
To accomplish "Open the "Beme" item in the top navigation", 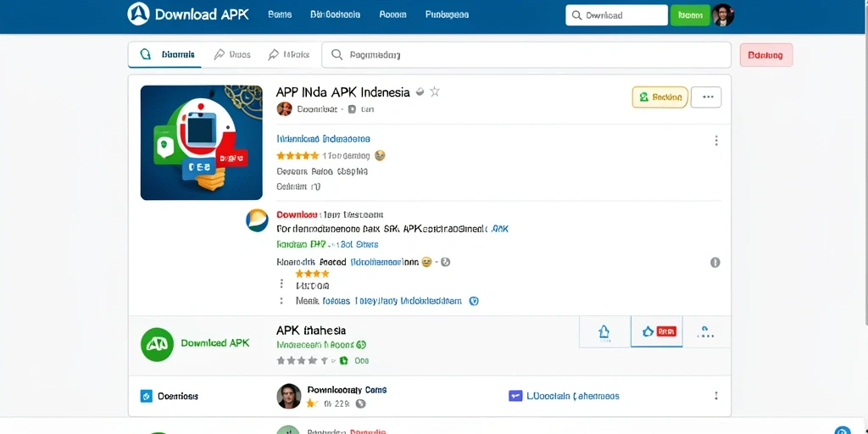I will (280, 15).
